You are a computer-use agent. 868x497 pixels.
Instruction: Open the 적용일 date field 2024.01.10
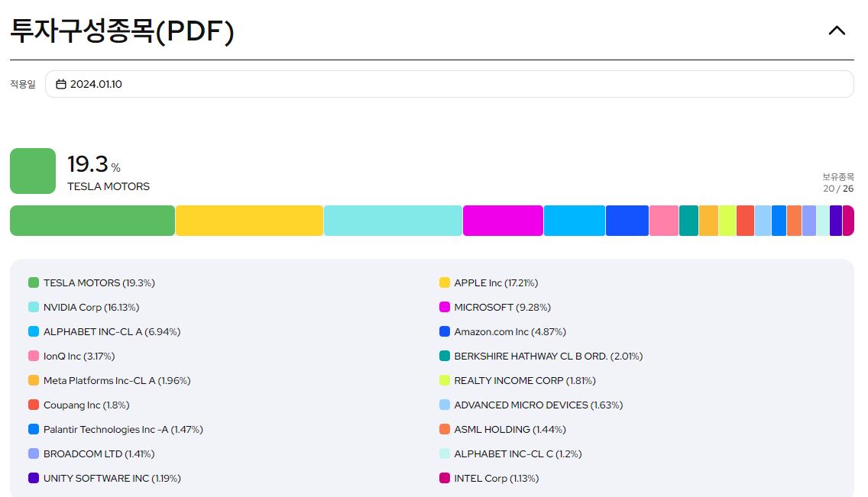point(449,84)
